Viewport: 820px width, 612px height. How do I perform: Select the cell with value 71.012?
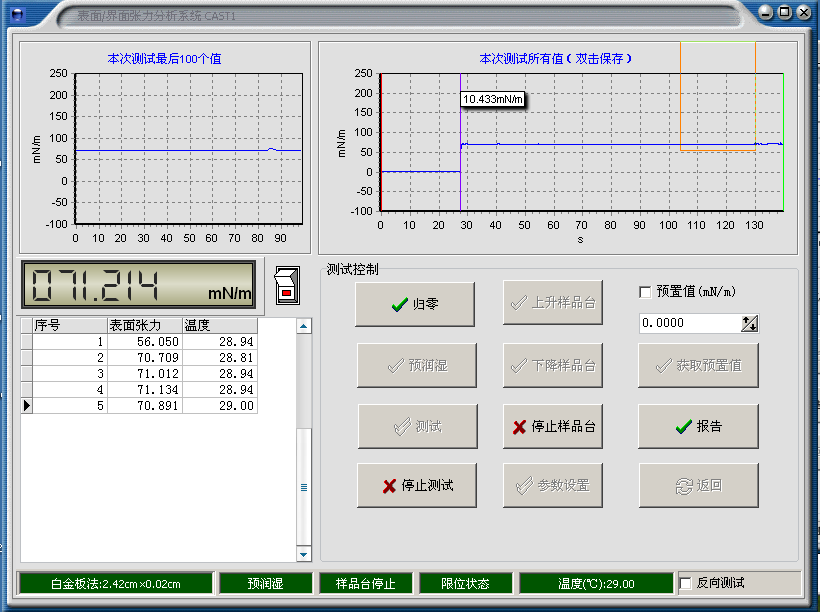click(145, 373)
